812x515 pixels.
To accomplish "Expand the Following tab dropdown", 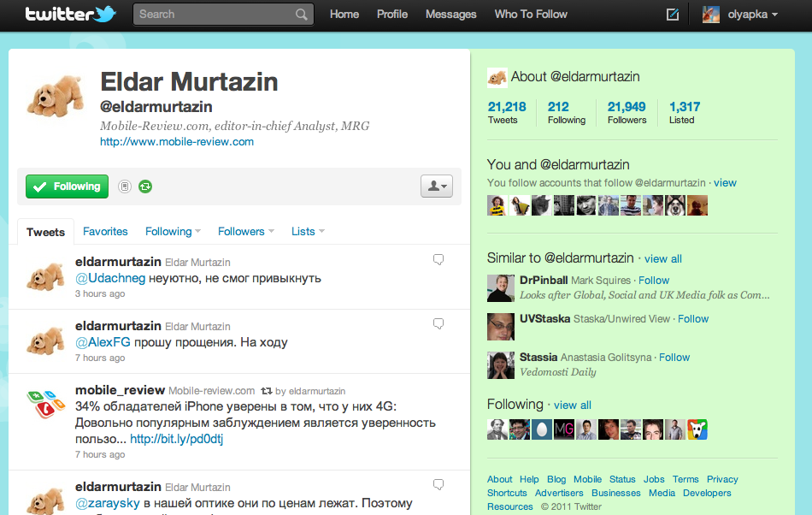I will pyautogui.click(x=197, y=232).
